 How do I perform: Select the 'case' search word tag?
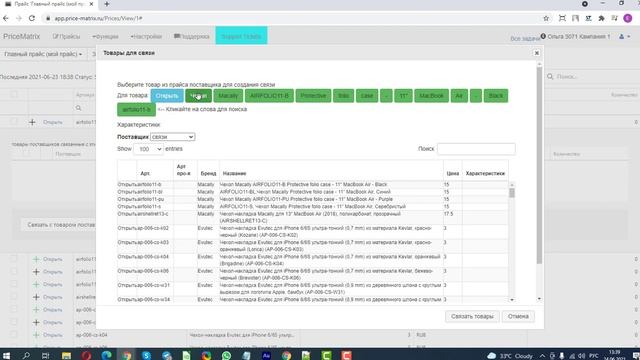367,96
